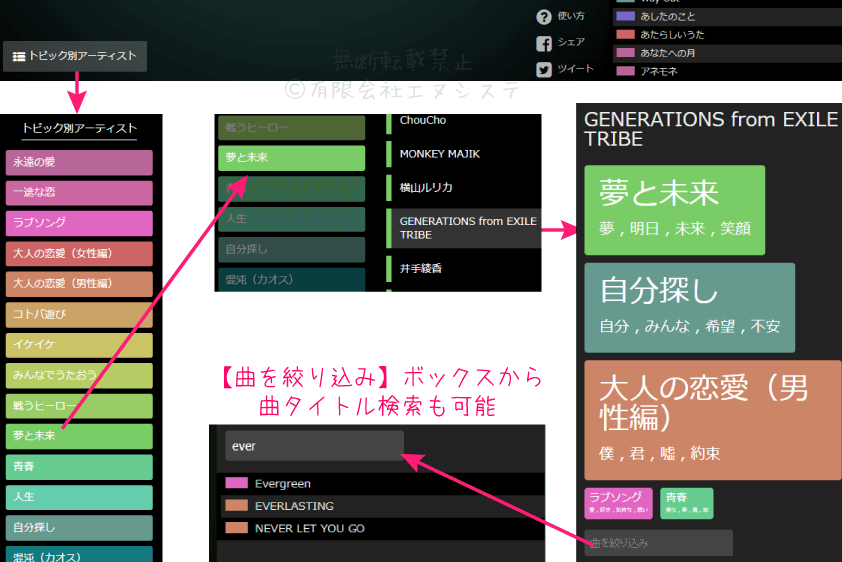Select the 大人の恋愛（男性編） topic in the left list
This screenshot has width=842, height=562.
[79, 284]
